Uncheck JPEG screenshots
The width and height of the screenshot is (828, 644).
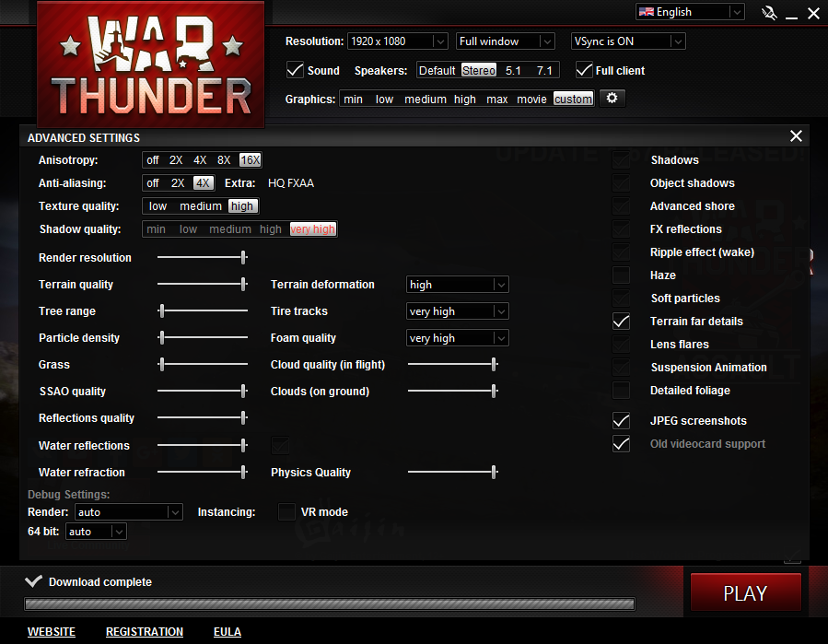[x=621, y=420]
